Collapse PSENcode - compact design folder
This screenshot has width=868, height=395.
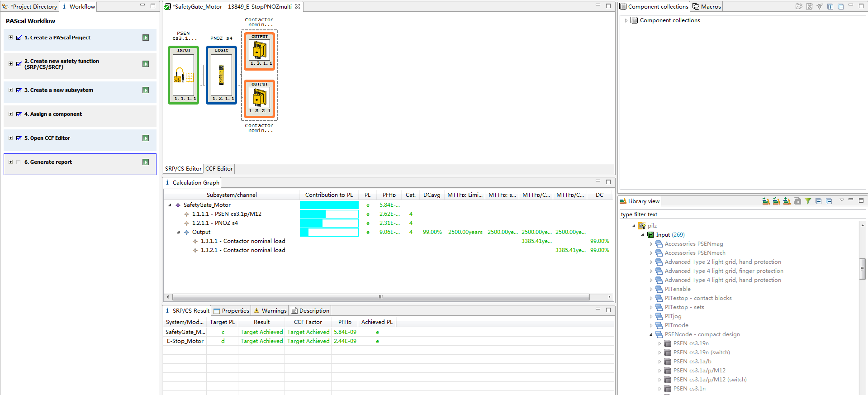[651, 334]
